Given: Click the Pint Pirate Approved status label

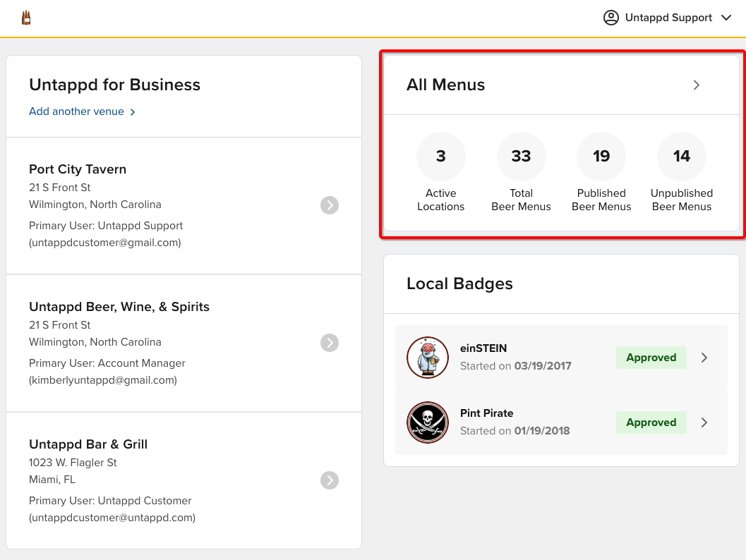Looking at the screenshot, I should pyautogui.click(x=651, y=422).
